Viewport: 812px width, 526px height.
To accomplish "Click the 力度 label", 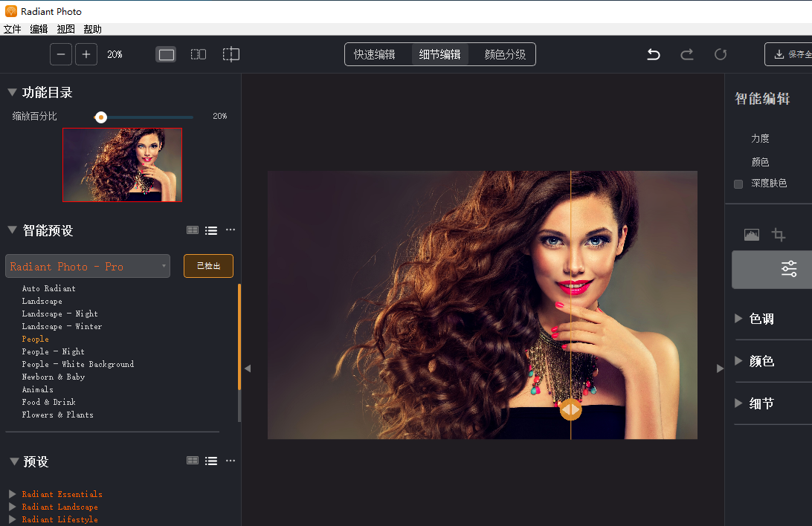I will coord(760,139).
